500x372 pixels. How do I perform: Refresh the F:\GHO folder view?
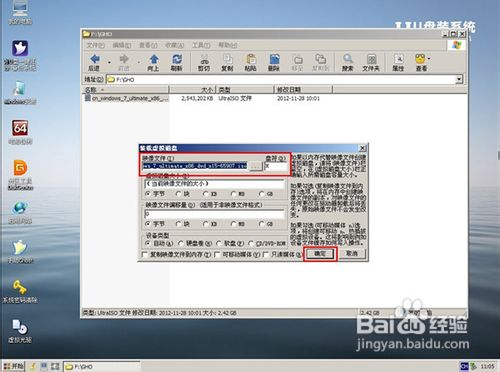tap(177, 59)
